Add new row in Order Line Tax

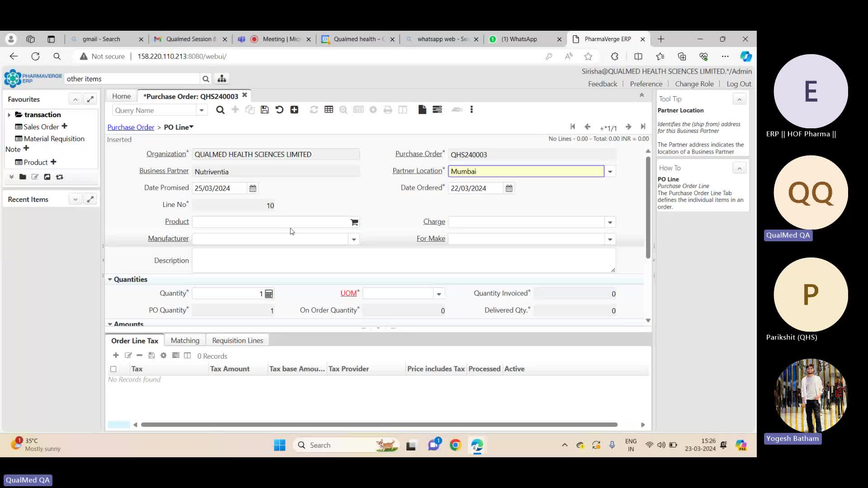click(x=116, y=356)
